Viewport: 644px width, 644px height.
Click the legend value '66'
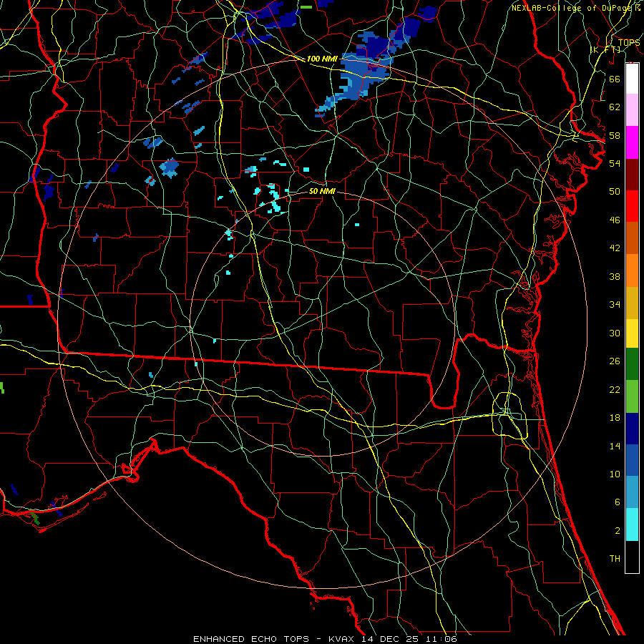(615, 79)
